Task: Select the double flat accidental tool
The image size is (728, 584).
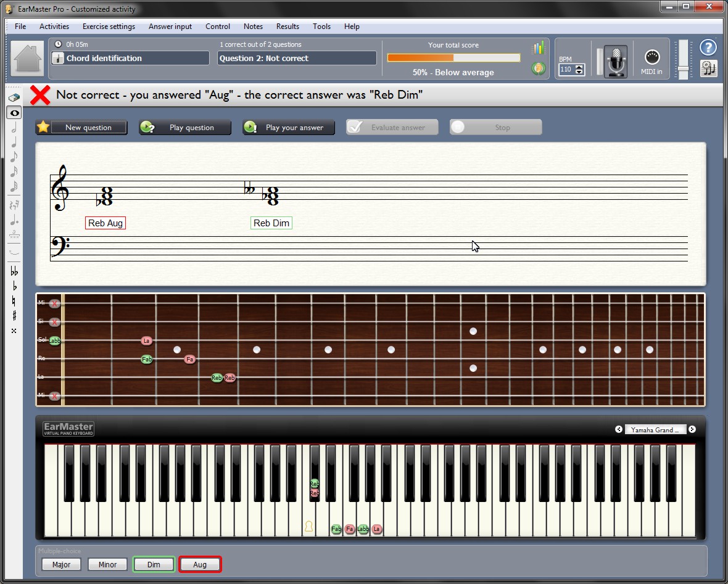Action: click(x=14, y=271)
